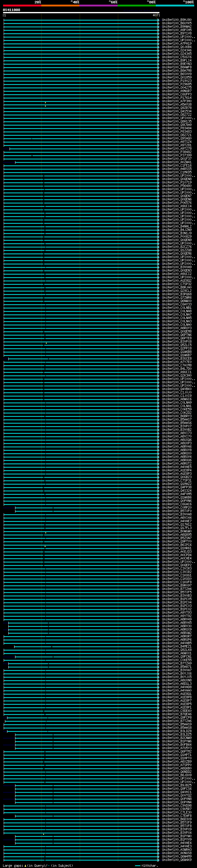Open the UniRef100_C6GAC6 entry
The height and width of the screenshot is (868, 197).
click(x=177, y=504)
